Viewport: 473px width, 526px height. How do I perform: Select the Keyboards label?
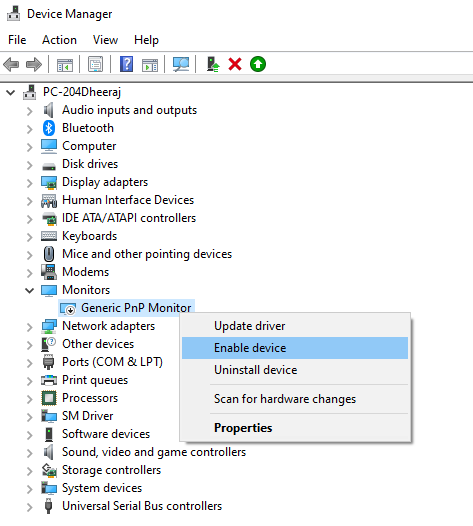click(90, 236)
